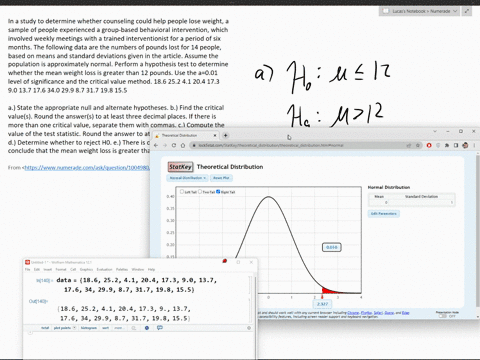The image size is (480, 360).
Task: Click the blue Wolfram Alpha circle icon
Action: coord(147,328)
